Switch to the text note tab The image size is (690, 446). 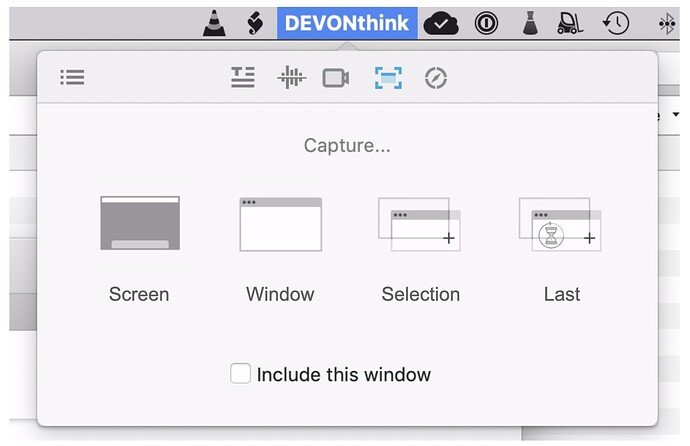tap(243, 77)
